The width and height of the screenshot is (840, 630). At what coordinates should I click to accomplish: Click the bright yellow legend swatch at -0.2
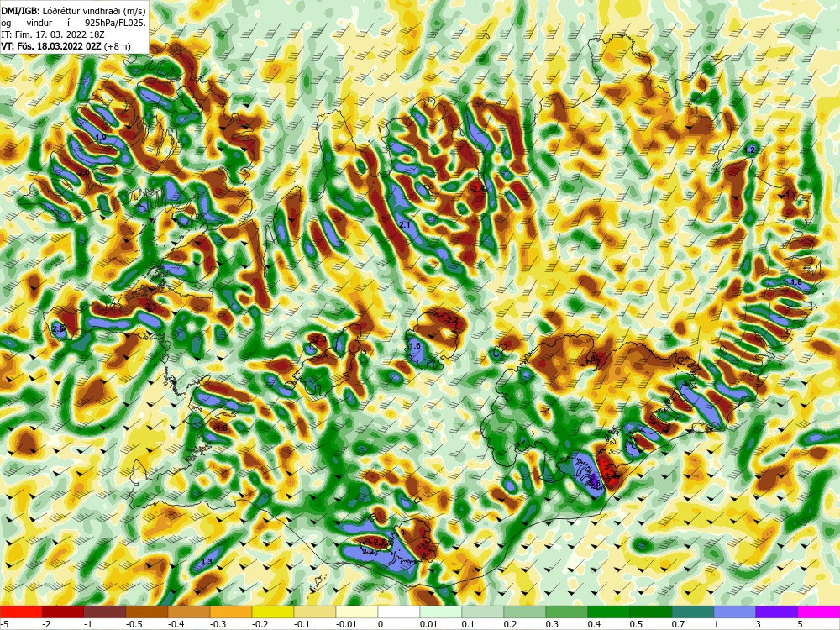tap(273, 612)
